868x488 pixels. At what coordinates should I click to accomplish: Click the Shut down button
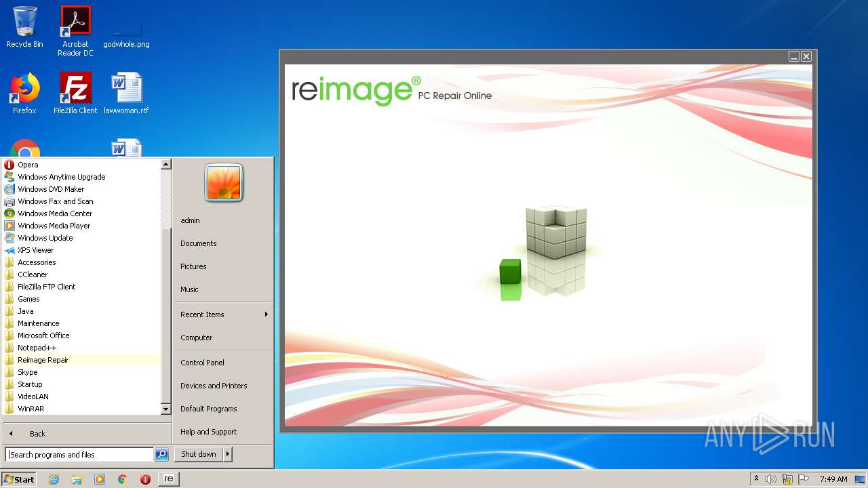pos(199,454)
